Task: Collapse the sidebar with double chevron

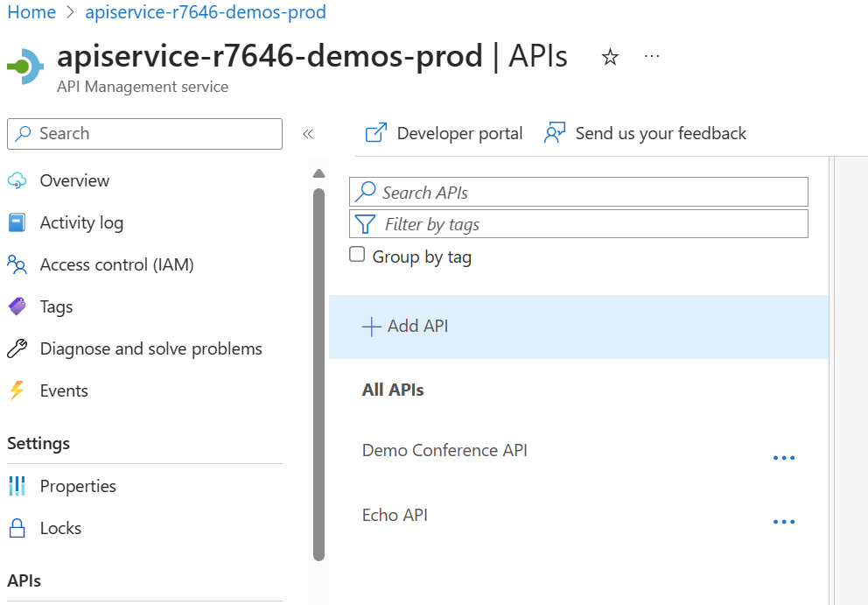Action: coord(308,134)
